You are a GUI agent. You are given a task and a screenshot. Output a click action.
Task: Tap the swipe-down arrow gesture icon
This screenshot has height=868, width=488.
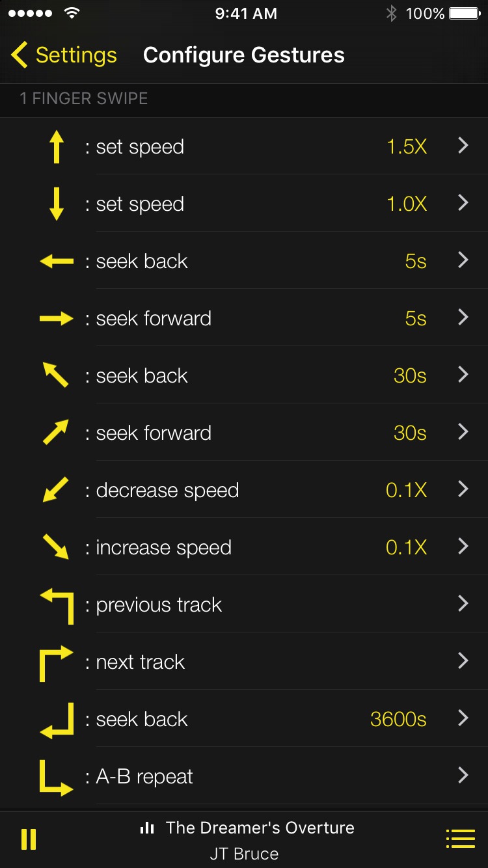pyautogui.click(x=57, y=204)
